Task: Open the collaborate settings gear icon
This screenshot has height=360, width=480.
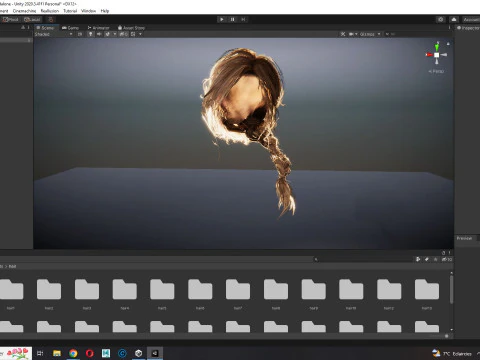Action: click(441, 19)
